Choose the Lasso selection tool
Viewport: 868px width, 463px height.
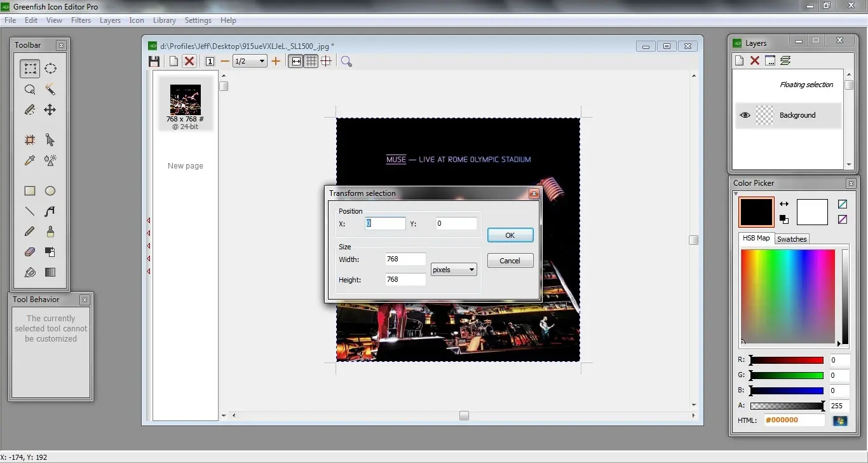(30, 89)
